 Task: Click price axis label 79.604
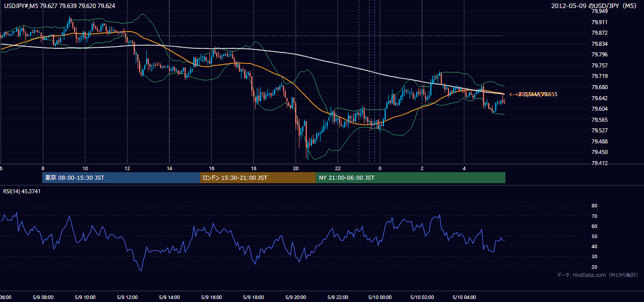coord(599,109)
